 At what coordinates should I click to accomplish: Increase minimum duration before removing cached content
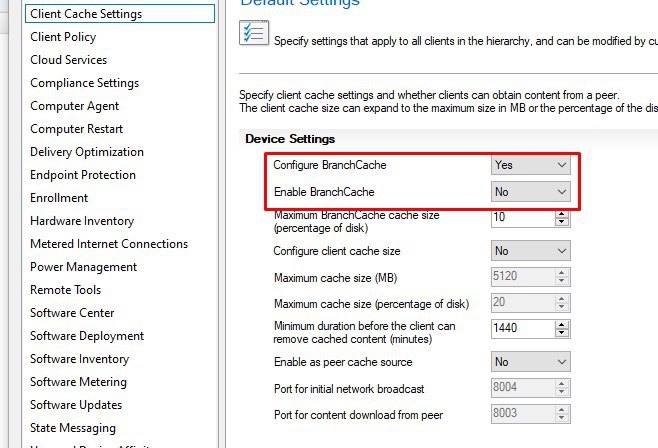(x=561, y=325)
